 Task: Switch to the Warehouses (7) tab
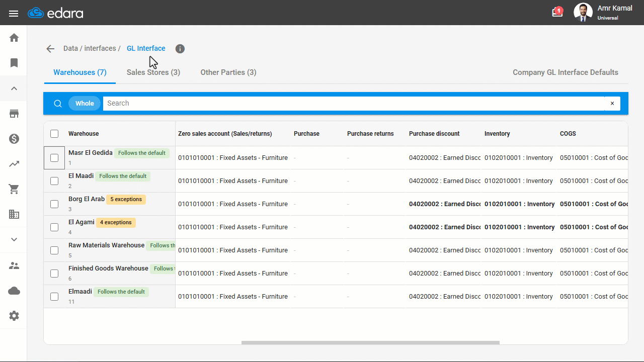point(80,72)
